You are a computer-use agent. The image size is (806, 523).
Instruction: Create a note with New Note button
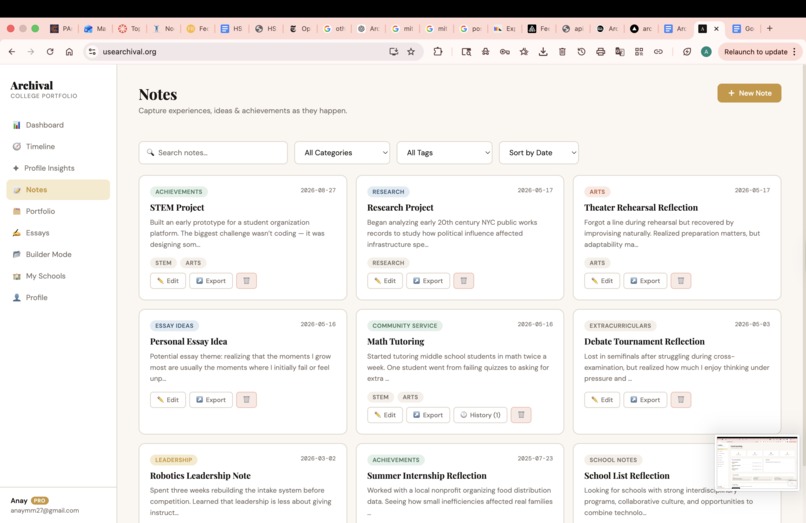pos(749,93)
